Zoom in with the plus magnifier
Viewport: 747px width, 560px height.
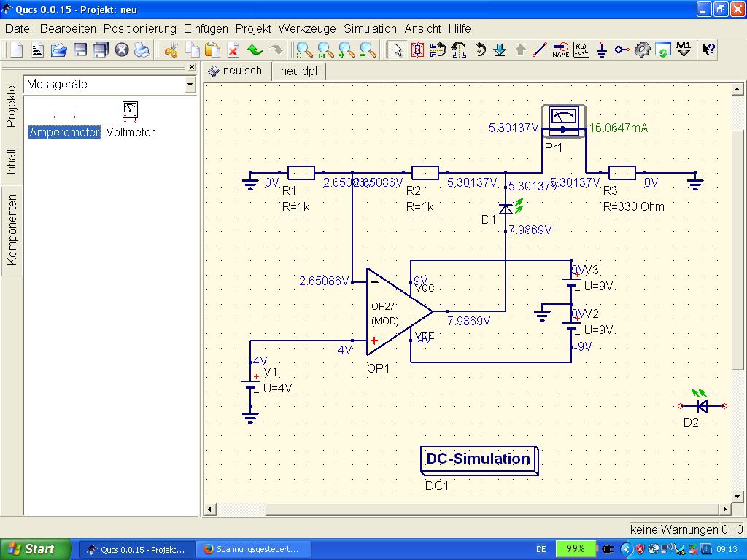click(347, 50)
